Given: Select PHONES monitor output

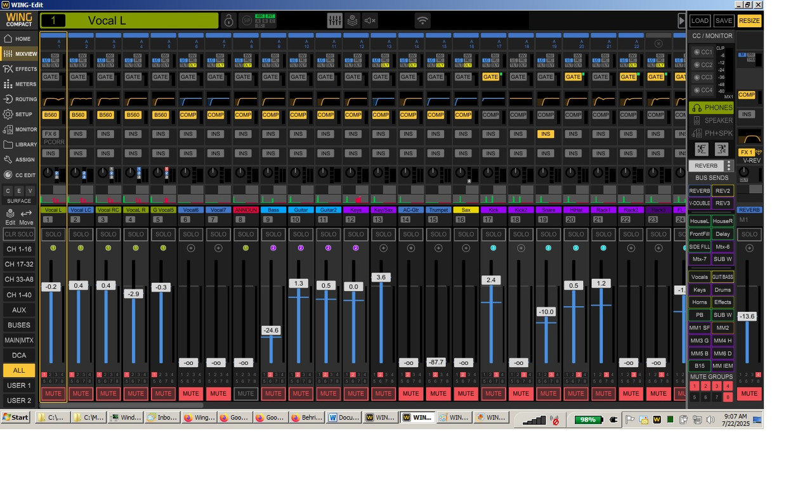Looking at the screenshot, I should 711,108.
